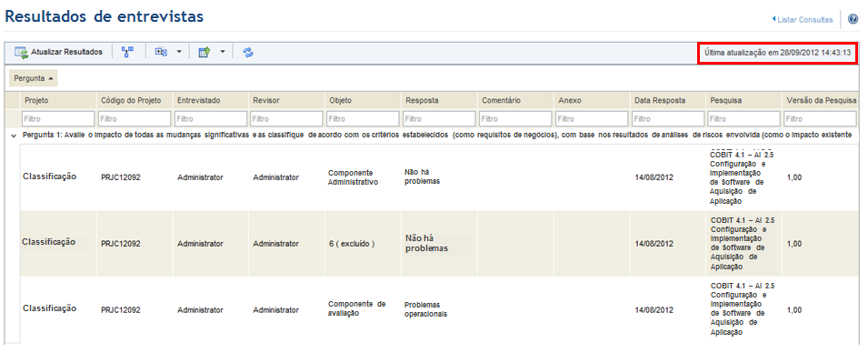The image size is (868, 353).
Task: Click the Atualizar Resultados button
Action: pyautogui.click(x=59, y=52)
